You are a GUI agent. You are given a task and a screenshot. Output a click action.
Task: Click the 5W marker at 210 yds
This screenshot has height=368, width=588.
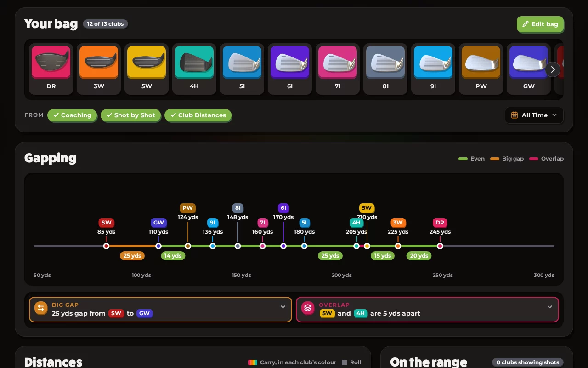pos(367,246)
